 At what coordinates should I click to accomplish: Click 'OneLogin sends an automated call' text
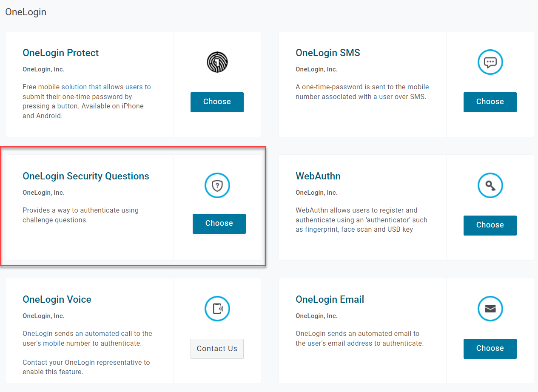[87, 338]
